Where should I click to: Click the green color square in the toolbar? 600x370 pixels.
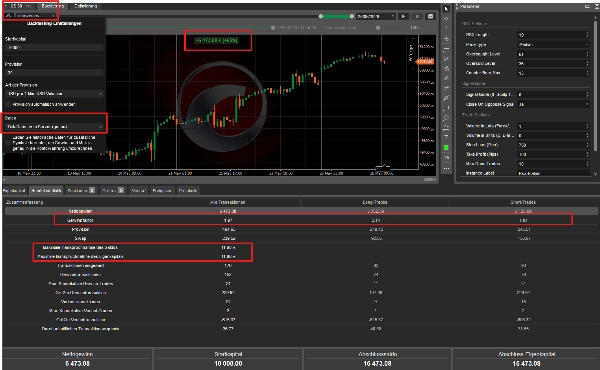point(446,148)
